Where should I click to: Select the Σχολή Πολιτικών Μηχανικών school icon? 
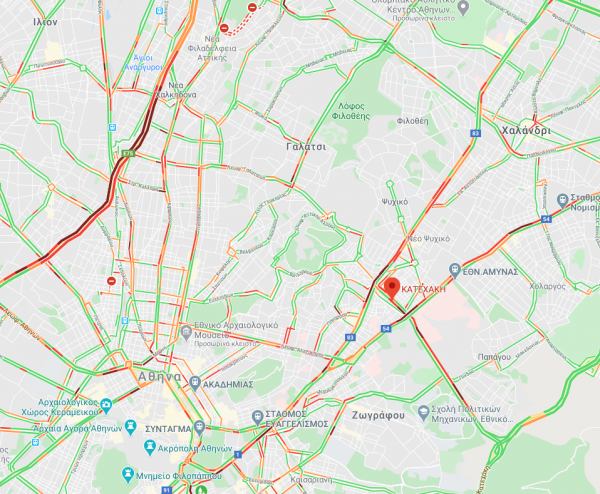point(423,412)
